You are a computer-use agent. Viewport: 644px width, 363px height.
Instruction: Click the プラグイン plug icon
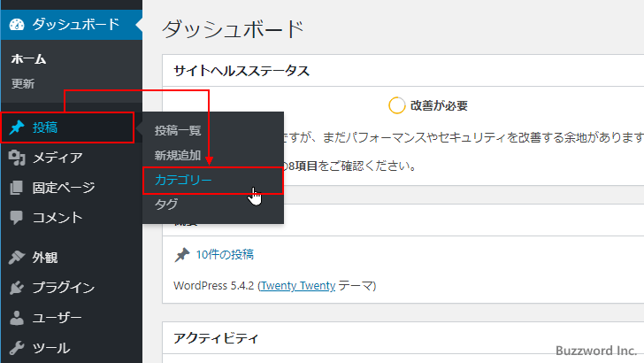click(x=17, y=288)
